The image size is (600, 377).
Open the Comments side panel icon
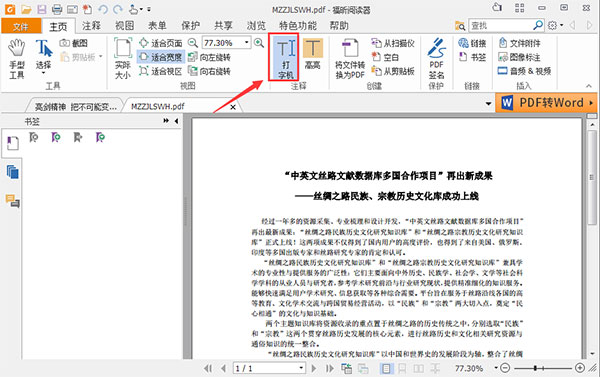coord(12,201)
